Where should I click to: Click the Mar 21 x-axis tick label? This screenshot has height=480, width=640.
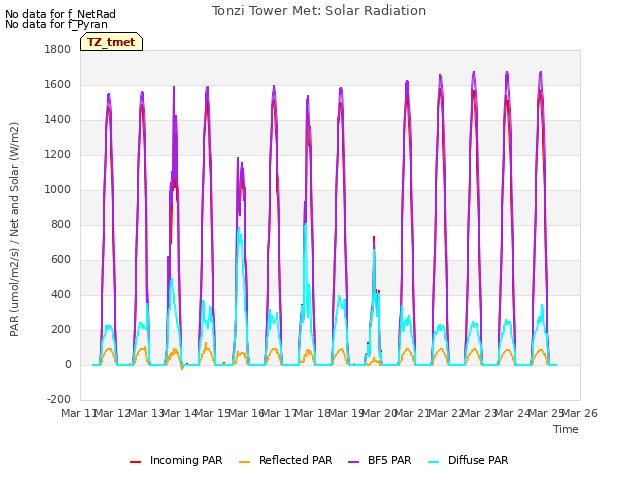click(412, 413)
